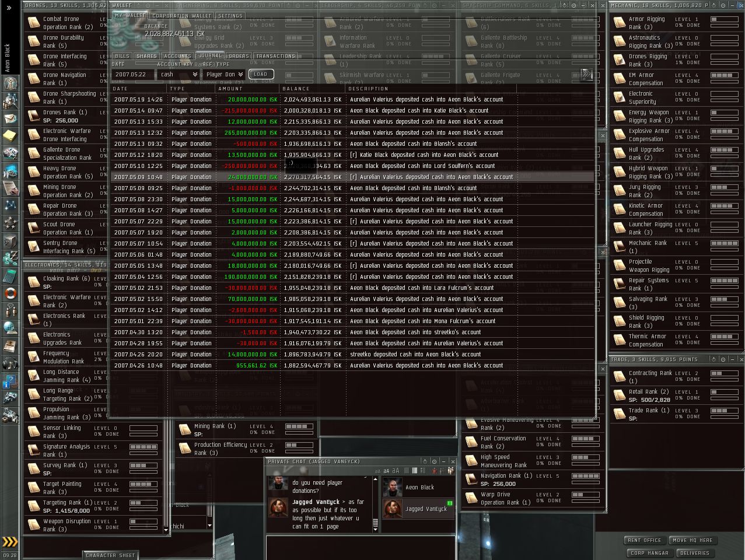The image size is (745, 560).
Task: Open the Ref Type Player Don dropdown
Action: [x=224, y=74]
